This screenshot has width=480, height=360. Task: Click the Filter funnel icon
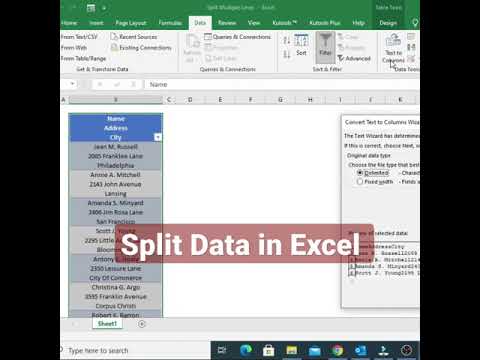(x=325, y=41)
